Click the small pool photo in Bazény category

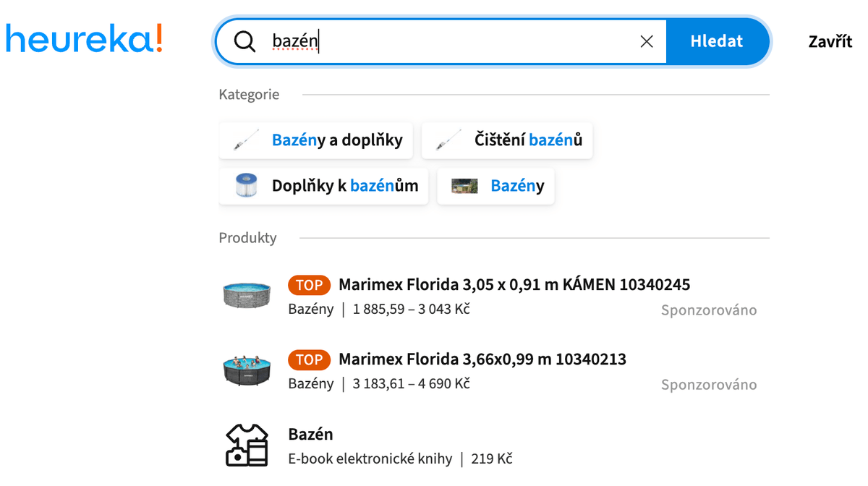tap(465, 187)
